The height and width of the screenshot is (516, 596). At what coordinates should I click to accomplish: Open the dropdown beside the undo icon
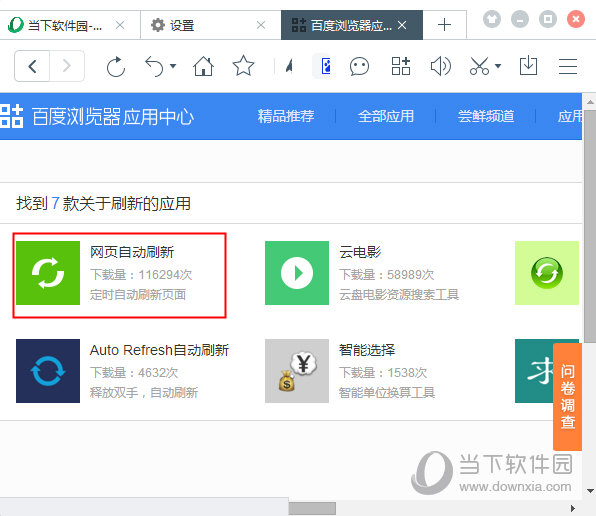click(x=173, y=66)
